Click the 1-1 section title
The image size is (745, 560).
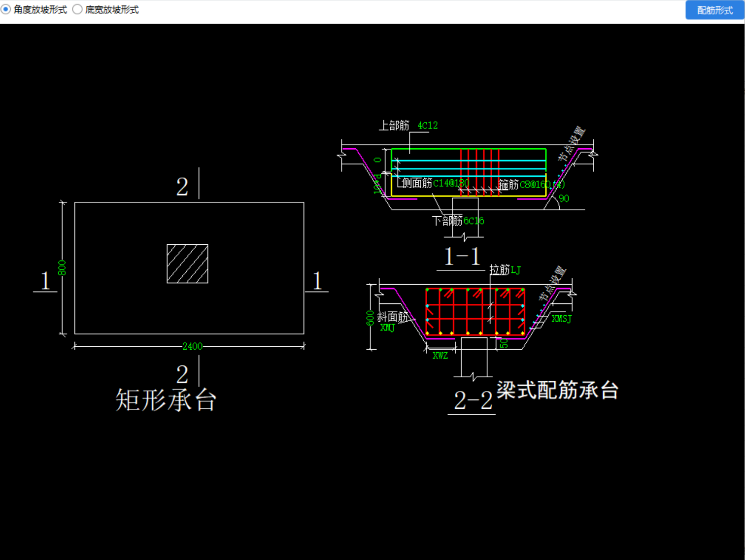pyautogui.click(x=462, y=257)
